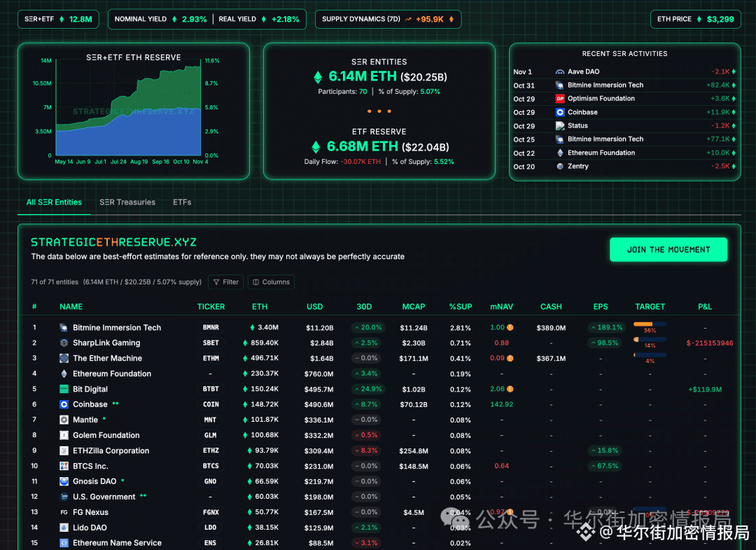Image resolution: width=756 pixels, height=550 pixels.
Task: Click the Bitmine TARGET progress bar
Action: pos(650,324)
